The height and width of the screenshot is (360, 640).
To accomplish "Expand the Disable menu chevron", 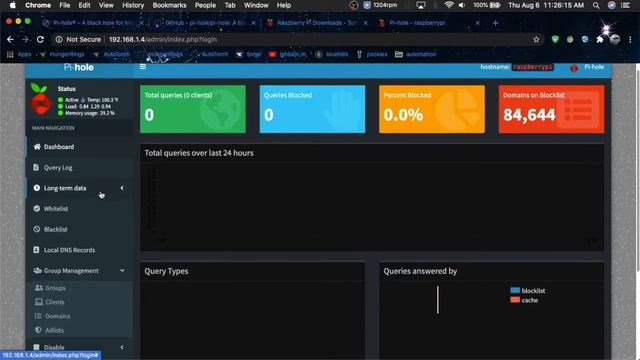I will [122, 347].
